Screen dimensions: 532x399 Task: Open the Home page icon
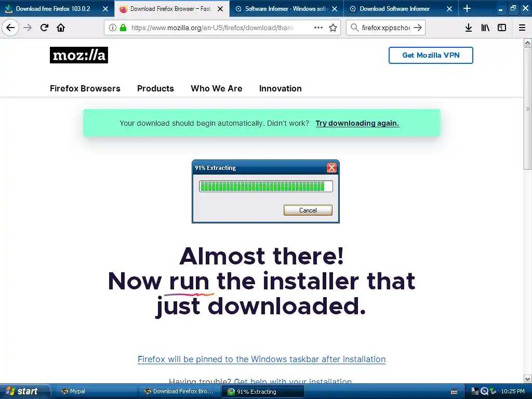click(x=61, y=28)
